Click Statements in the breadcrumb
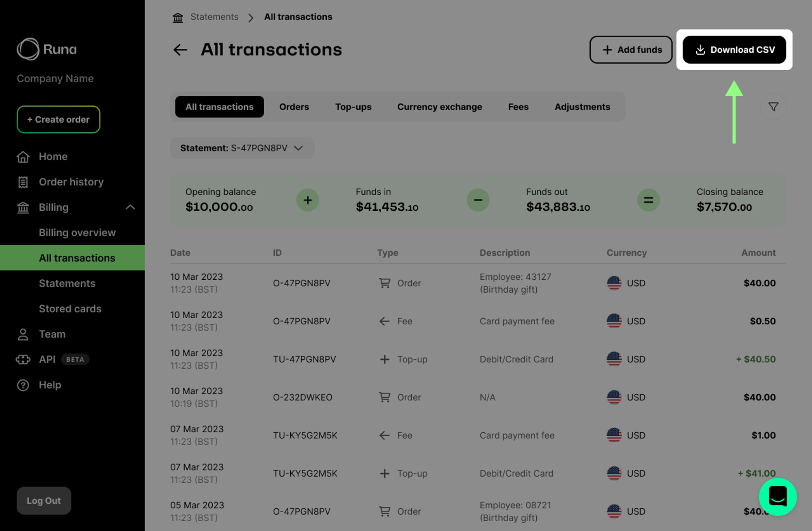This screenshot has height=531, width=812. click(214, 17)
